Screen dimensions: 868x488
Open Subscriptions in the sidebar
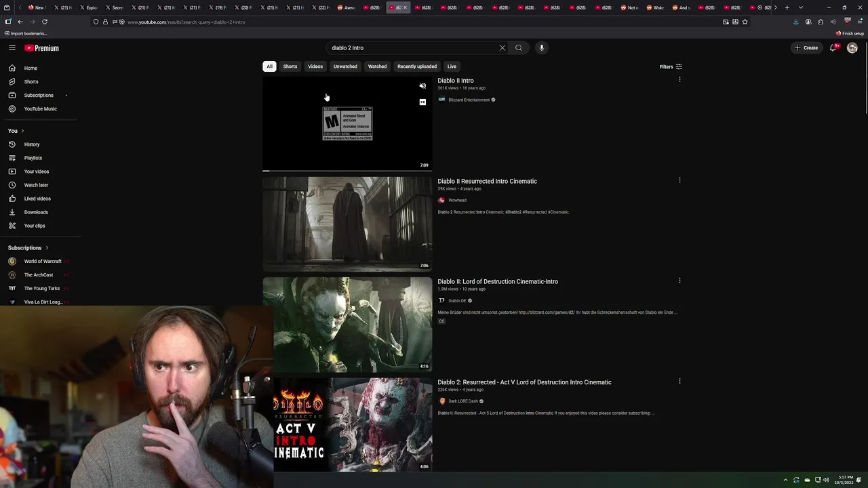coord(39,95)
